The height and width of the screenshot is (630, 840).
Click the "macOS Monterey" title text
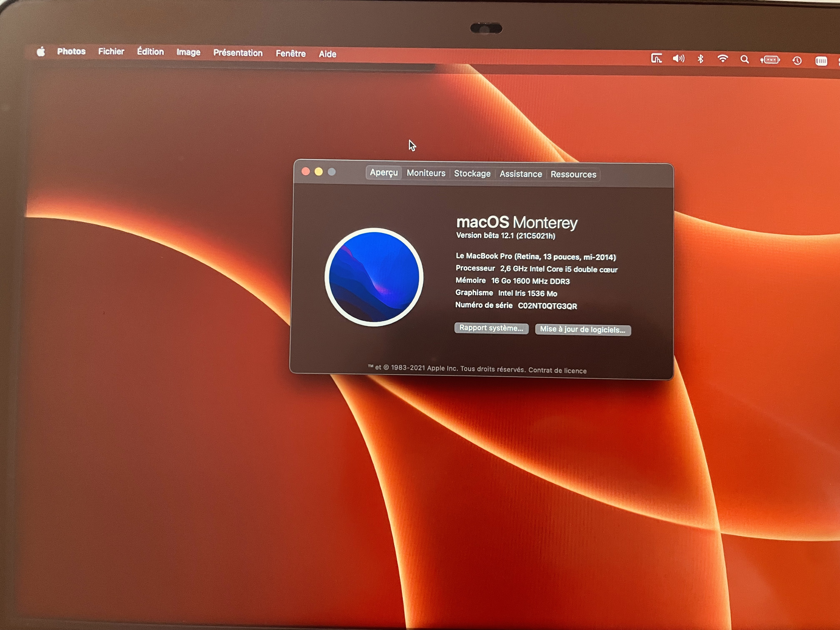point(517,222)
